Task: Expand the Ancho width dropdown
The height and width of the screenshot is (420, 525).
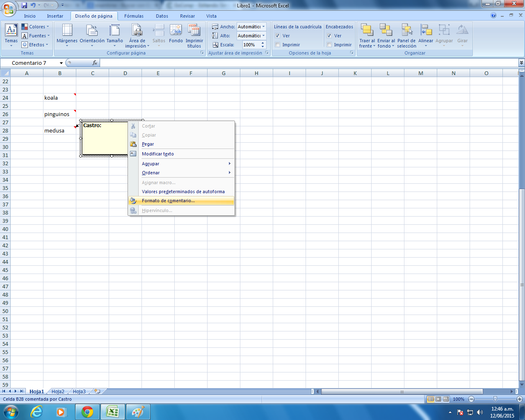Action: [x=263, y=27]
